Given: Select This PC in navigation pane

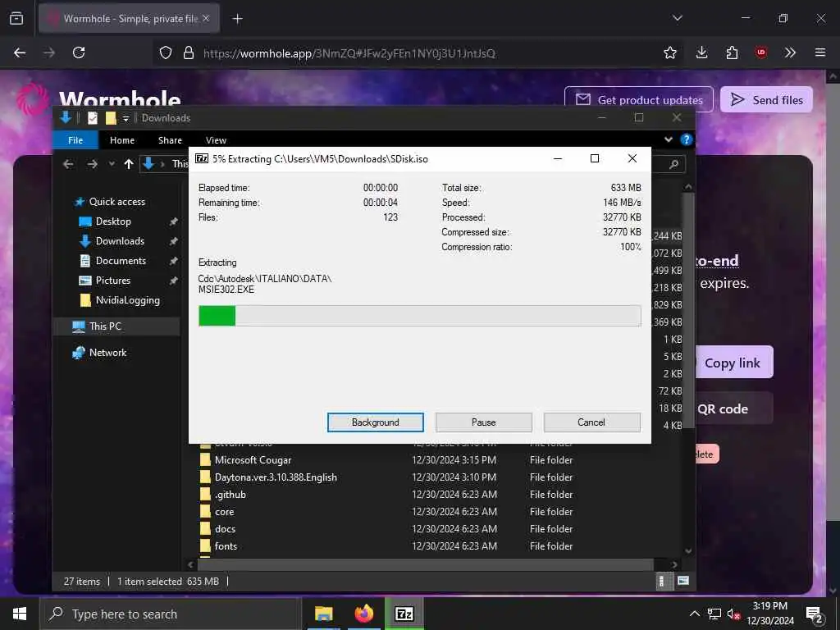Looking at the screenshot, I should (105, 326).
